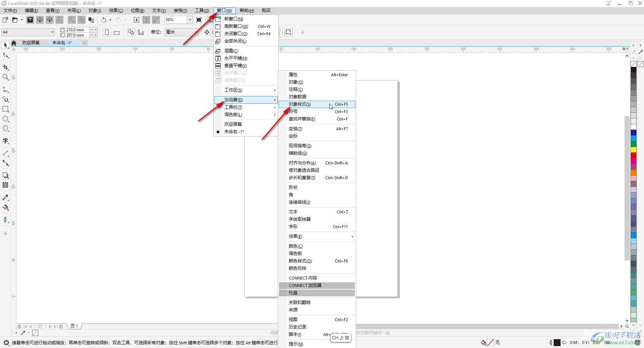Image resolution: width=644 pixels, height=348 pixels.
Task: Click Quick customize plus in toolbox
Action: coord(5,234)
